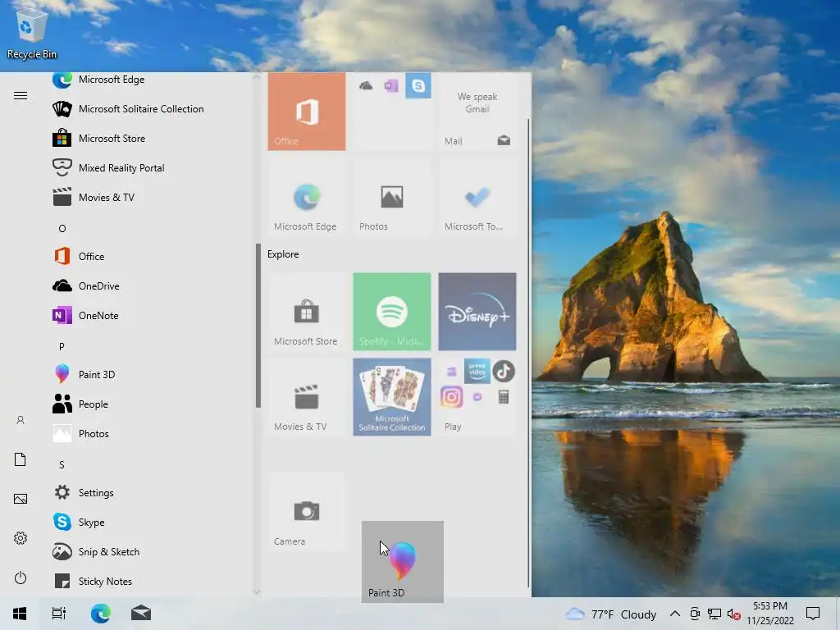Expand the Start menu hamburger button
Screen dimensions: 840x630
point(21,95)
